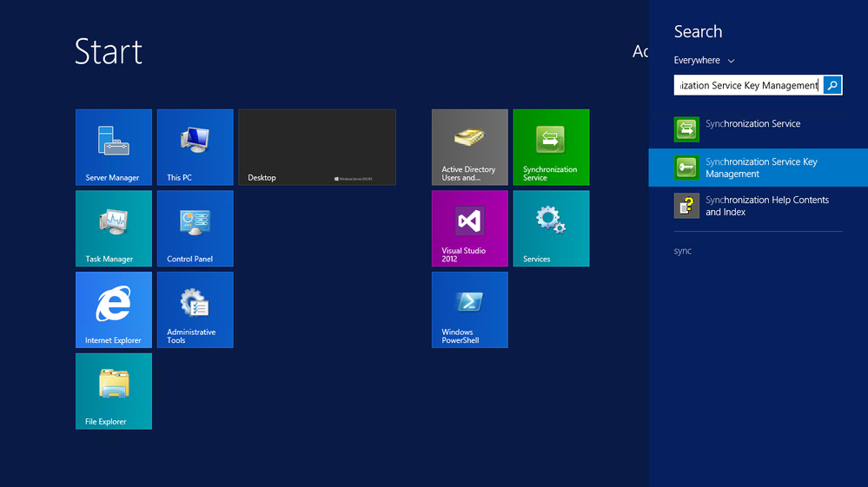Image resolution: width=868 pixels, height=487 pixels.
Task: Open the Desktop tile
Action: [317, 147]
